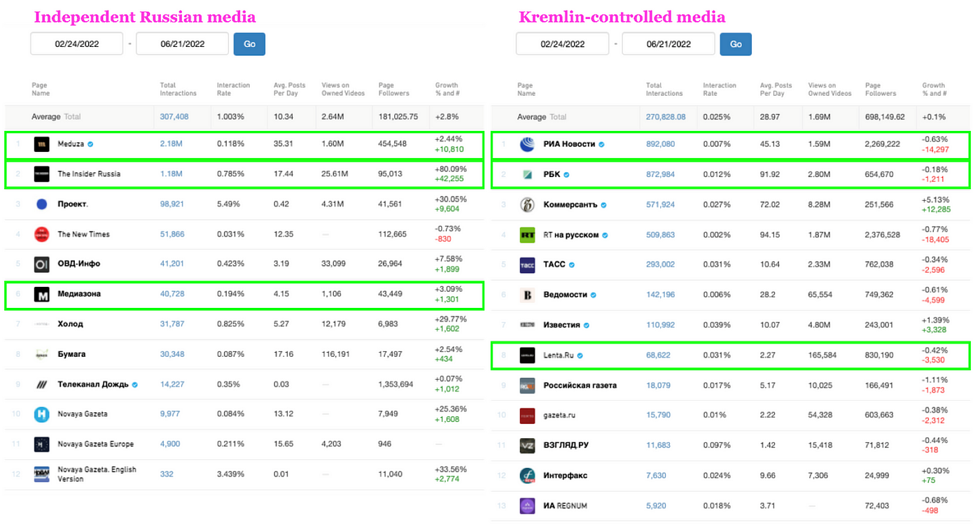Click Go in Kremlin-controlled media panel
Viewport: 980px width, 529px height.
point(736,43)
